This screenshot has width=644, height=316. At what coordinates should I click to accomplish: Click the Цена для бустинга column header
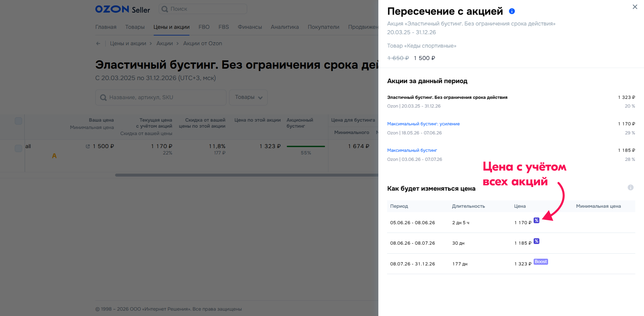[353, 120]
